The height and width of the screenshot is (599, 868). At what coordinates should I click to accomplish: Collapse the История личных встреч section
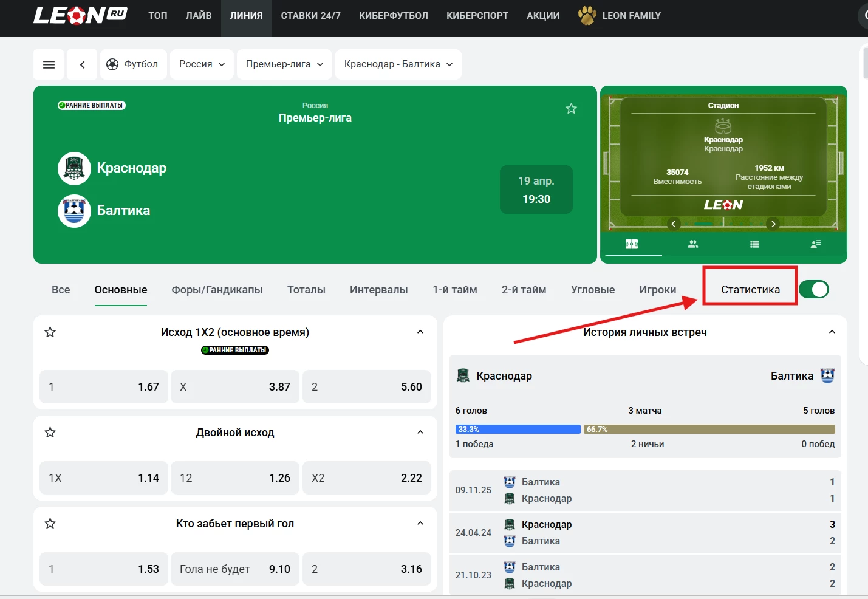(x=832, y=332)
